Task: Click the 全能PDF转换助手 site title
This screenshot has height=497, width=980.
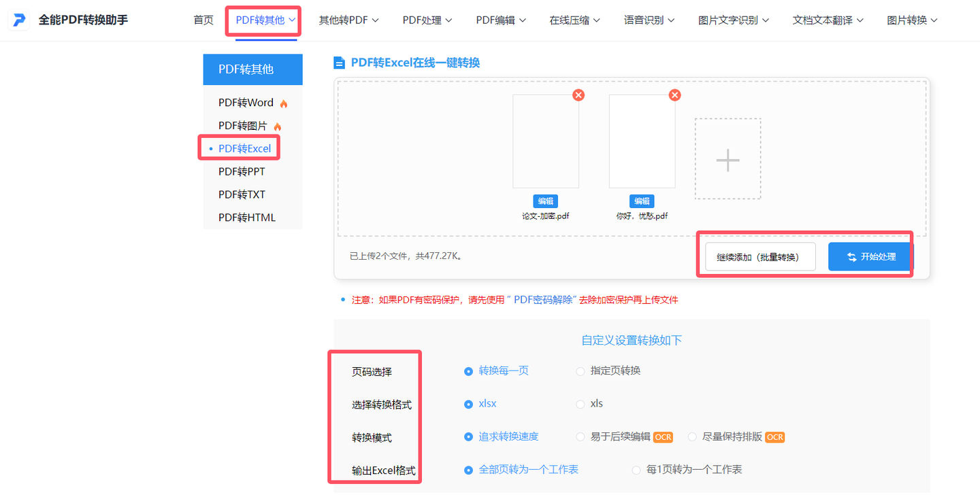Action: point(83,20)
